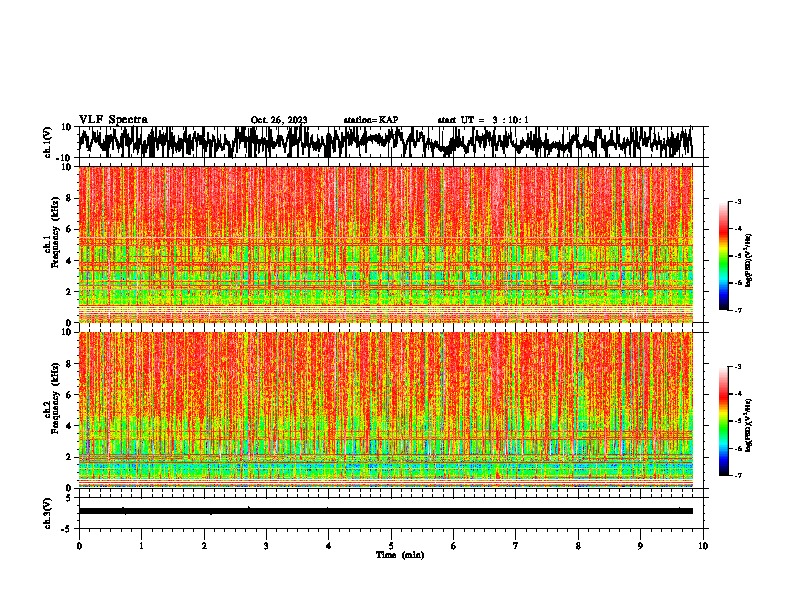This screenshot has width=792, height=612.
Task: Click the "-7" tick on the ch.2 colorbar
Action: 737,475
